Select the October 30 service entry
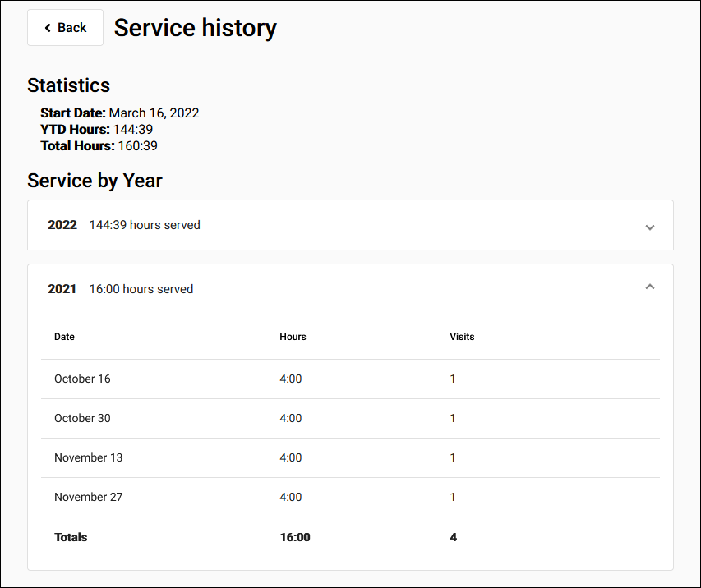The width and height of the screenshot is (701, 588). [82, 418]
